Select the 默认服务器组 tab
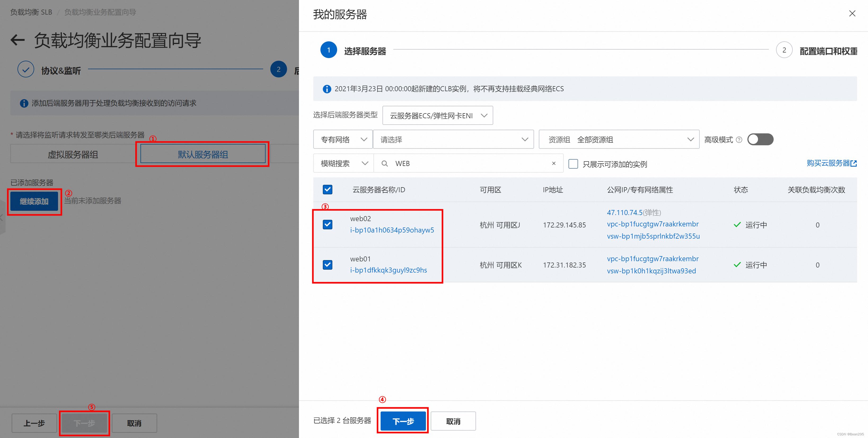 (202, 154)
